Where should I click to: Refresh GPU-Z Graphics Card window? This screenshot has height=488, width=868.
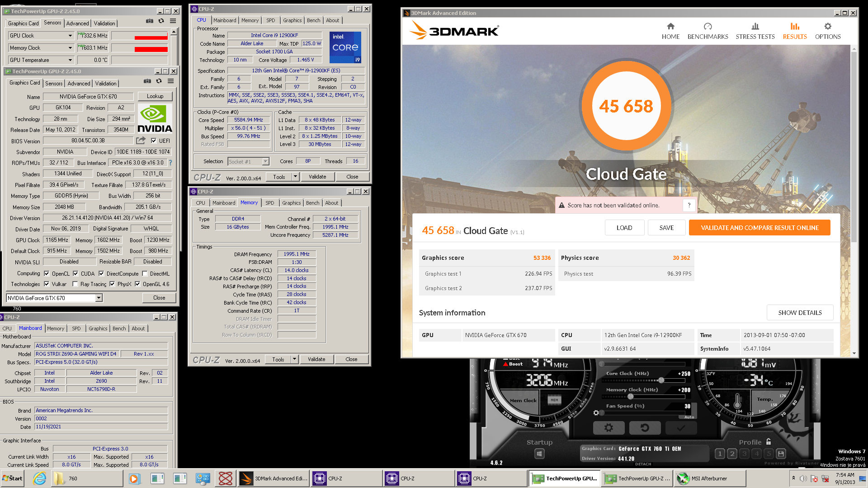point(159,81)
